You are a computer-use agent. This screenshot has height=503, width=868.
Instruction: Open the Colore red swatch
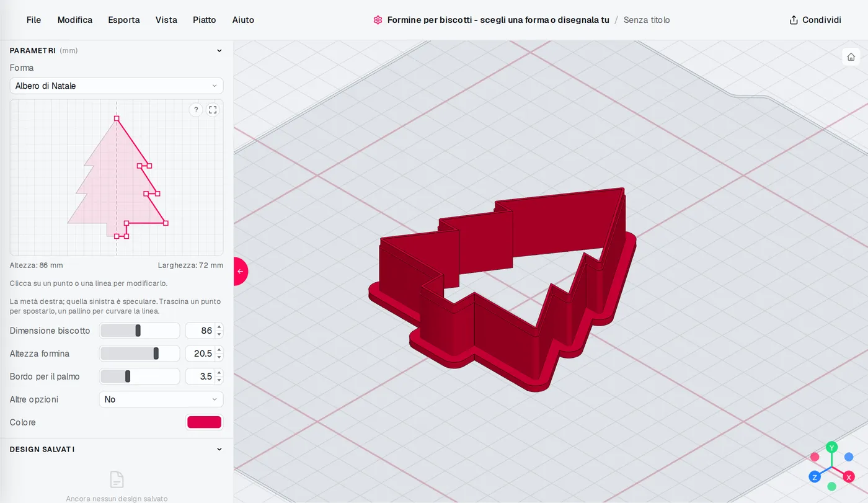click(x=204, y=422)
